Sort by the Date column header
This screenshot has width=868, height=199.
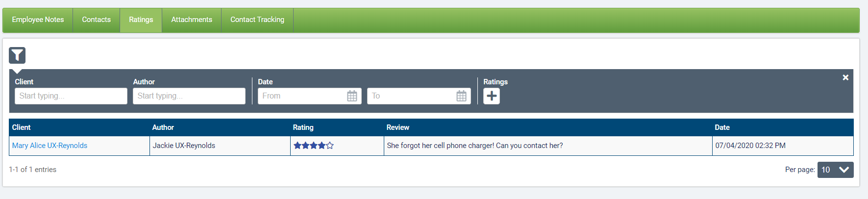point(722,127)
